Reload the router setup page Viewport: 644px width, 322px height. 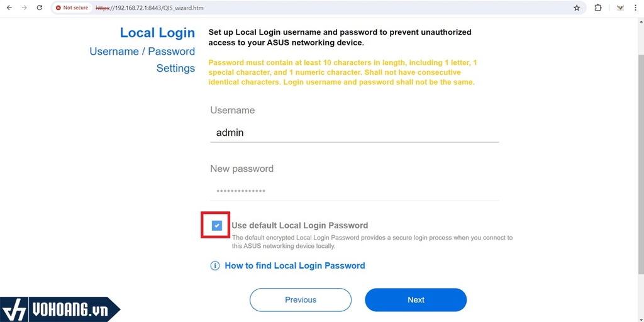pos(40,8)
